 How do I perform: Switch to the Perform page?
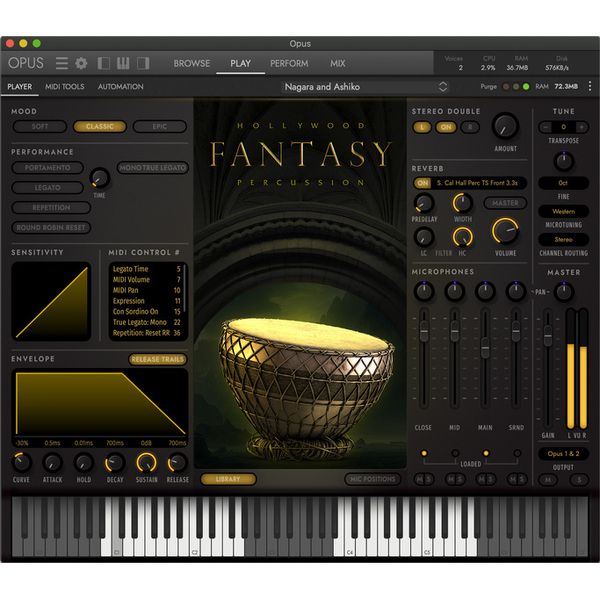[289, 63]
